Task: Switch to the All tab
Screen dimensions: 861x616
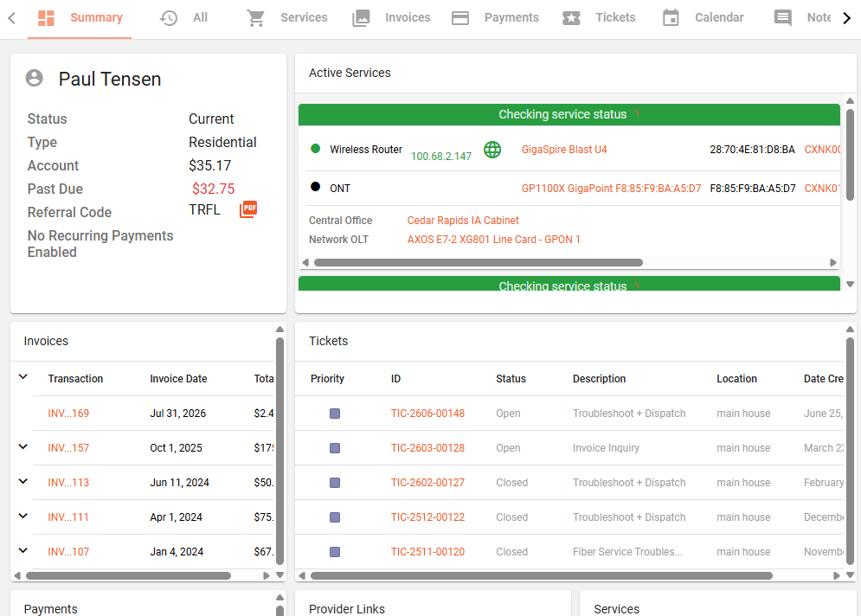Action: (184, 18)
